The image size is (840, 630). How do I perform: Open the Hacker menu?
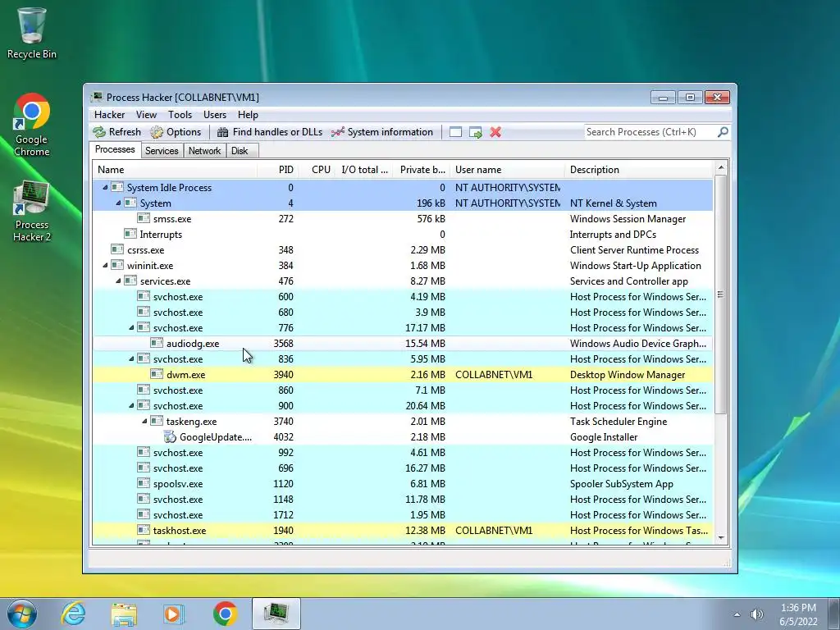coord(109,115)
